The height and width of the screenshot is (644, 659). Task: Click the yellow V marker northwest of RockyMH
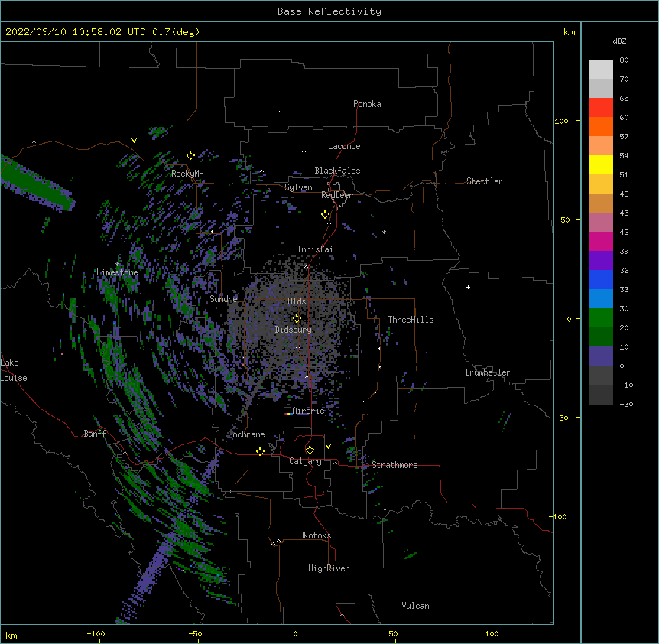(x=134, y=141)
